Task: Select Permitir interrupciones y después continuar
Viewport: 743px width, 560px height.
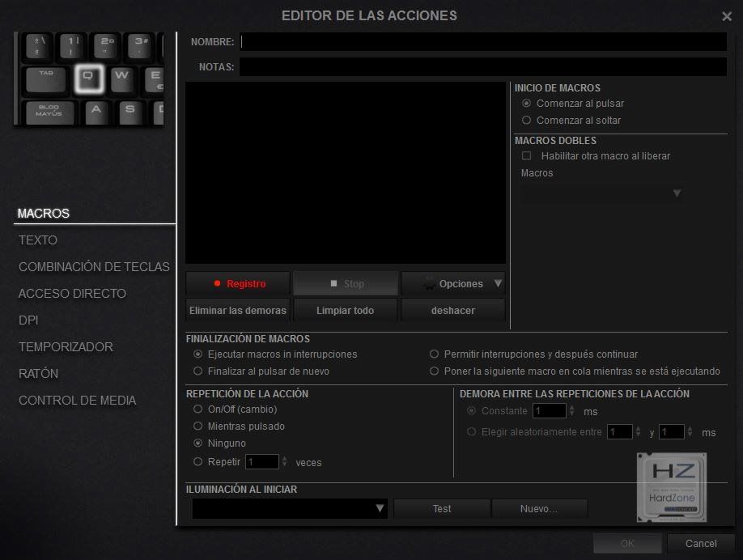Action: 434,354
